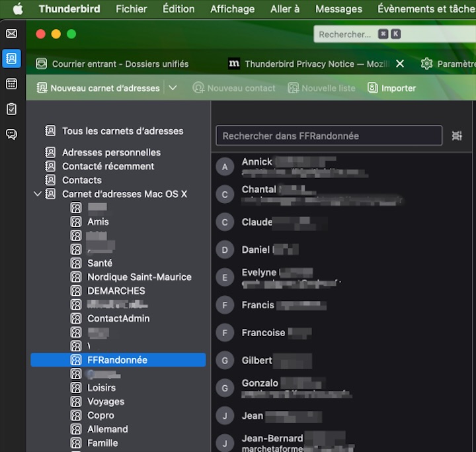Open the Tasks space icon
The image size is (476, 452).
tap(11, 109)
